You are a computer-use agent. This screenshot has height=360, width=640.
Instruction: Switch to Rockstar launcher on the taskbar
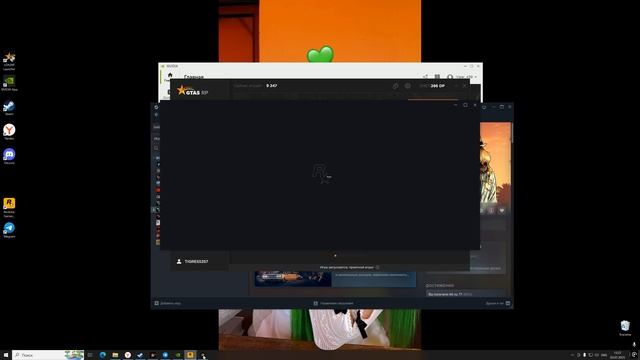point(190,355)
